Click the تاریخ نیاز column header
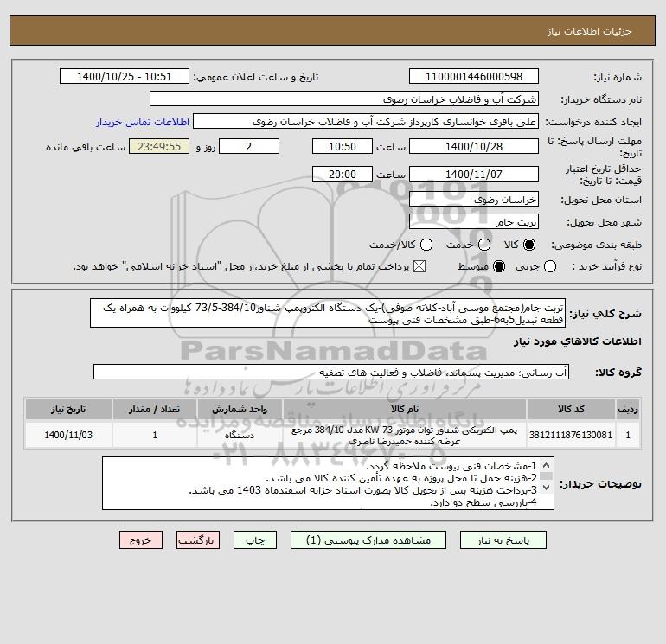 click(68, 409)
